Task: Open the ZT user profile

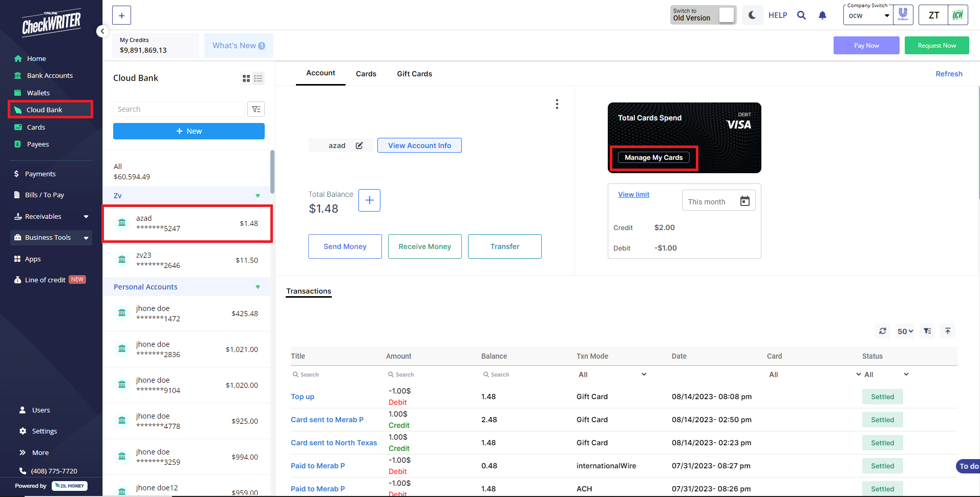Action: (933, 15)
